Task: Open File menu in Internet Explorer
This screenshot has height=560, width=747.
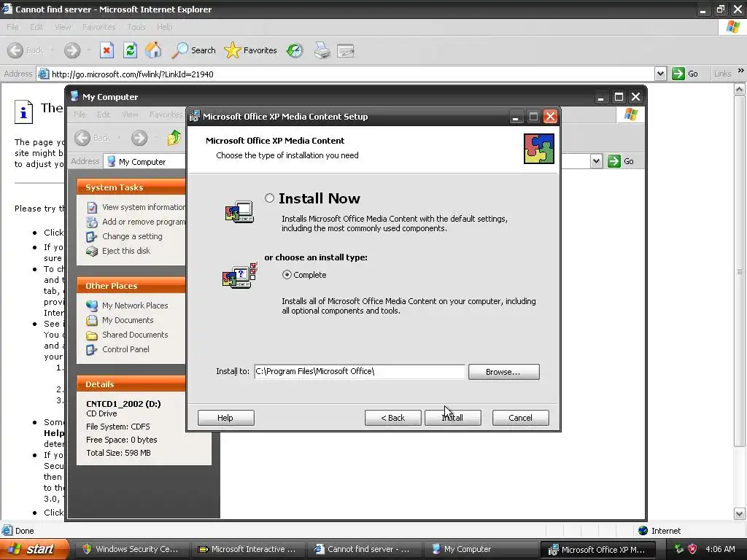Action: click(x=12, y=27)
